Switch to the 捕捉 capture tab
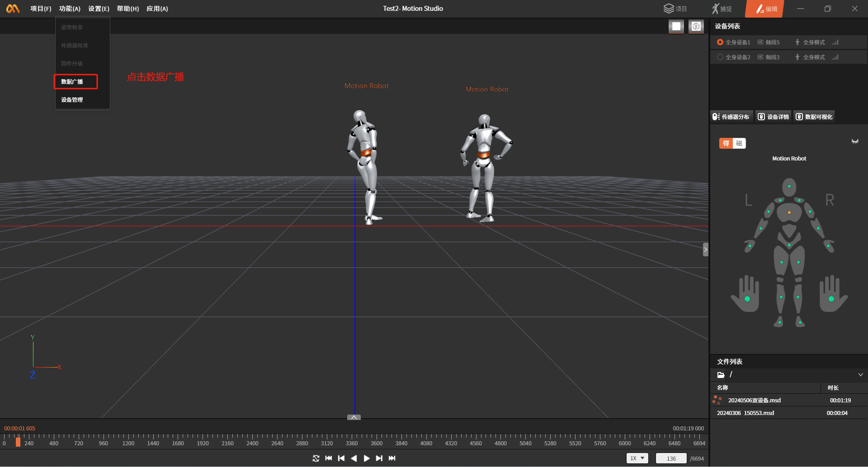The width and height of the screenshot is (868, 467). tap(722, 9)
